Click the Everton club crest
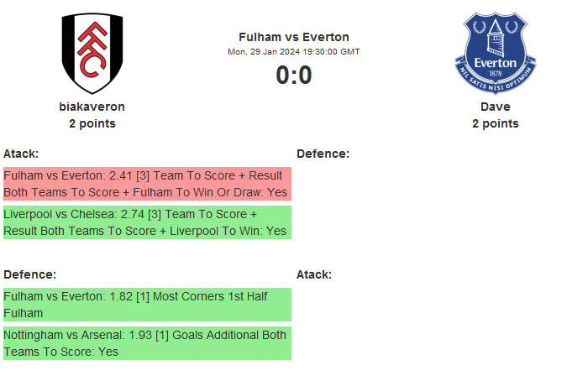Screen dimensions: 588x386 pyautogui.click(x=496, y=53)
